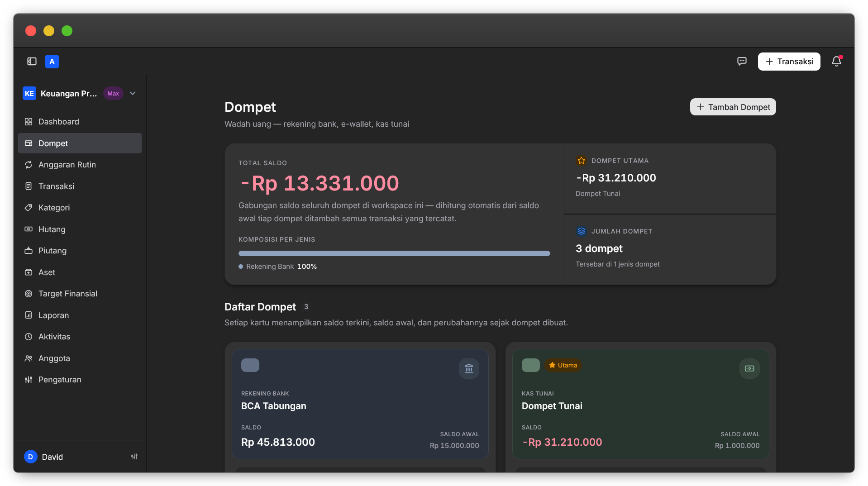This screenshot has width=868, height=486.
Task: Click the KE workspace avatar
Action: pyautogui.click(x=29, y=94)
